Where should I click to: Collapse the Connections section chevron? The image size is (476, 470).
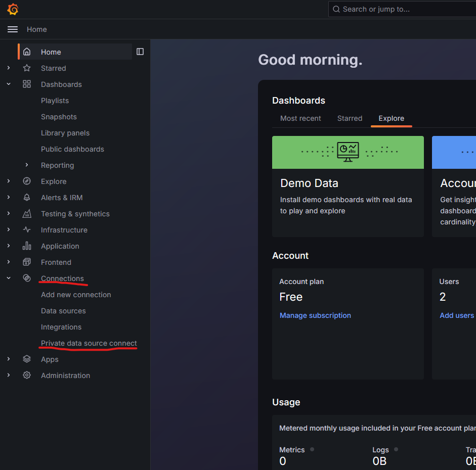[x=9, y=278]
